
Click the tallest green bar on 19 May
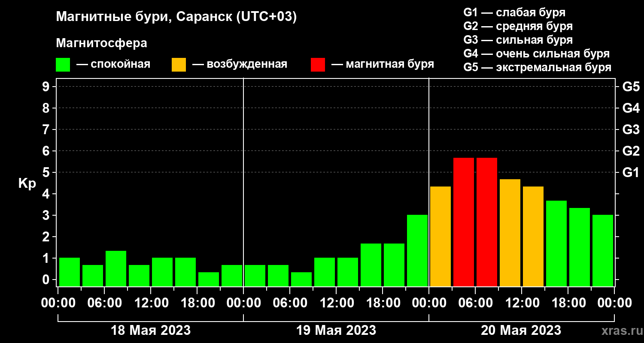pyautogui.click(x=417, y=250)
